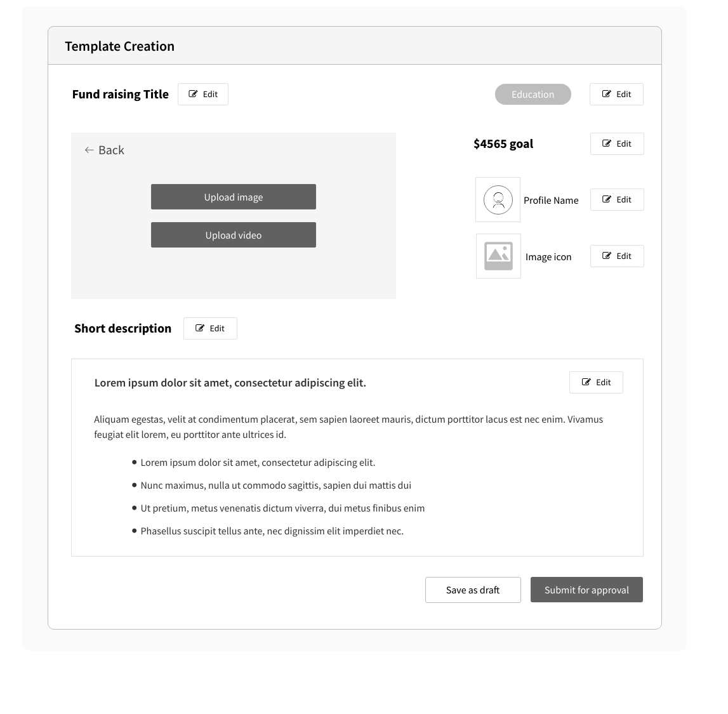Click the Edit pencil icon beside Fund raising Title
This screenshot has height=714, width=728.
click(194, 94)
